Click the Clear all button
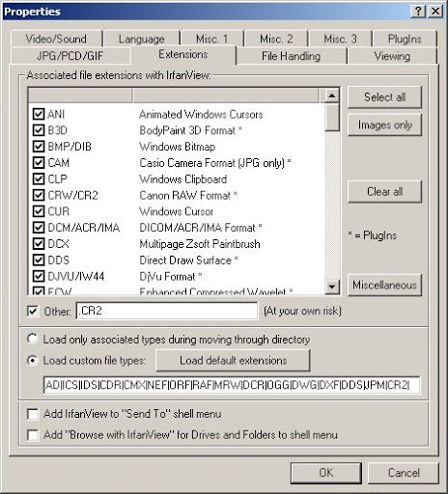Image resolution: width=448 pixels, height=494 pixels. click(x=384, y=192)
